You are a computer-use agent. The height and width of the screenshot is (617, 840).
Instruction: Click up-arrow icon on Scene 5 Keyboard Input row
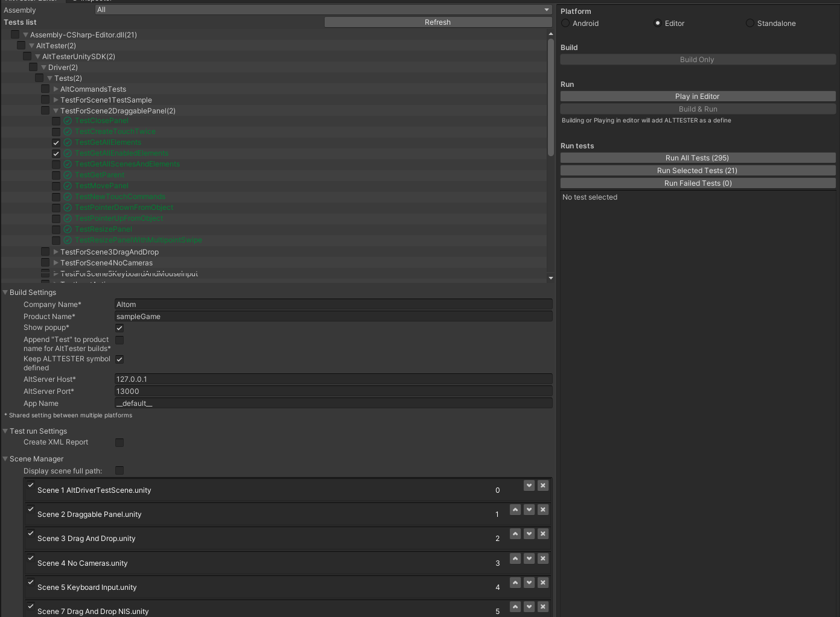515,583
